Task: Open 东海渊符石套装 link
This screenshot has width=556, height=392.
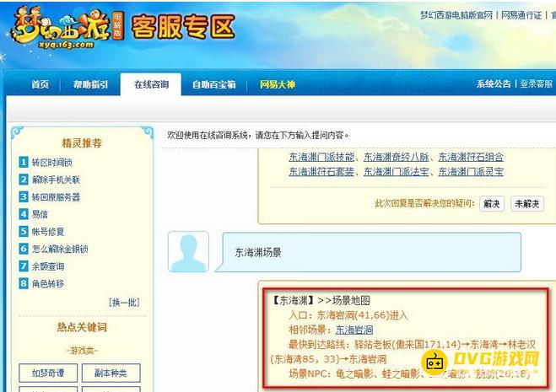Action: click(321, 172)
